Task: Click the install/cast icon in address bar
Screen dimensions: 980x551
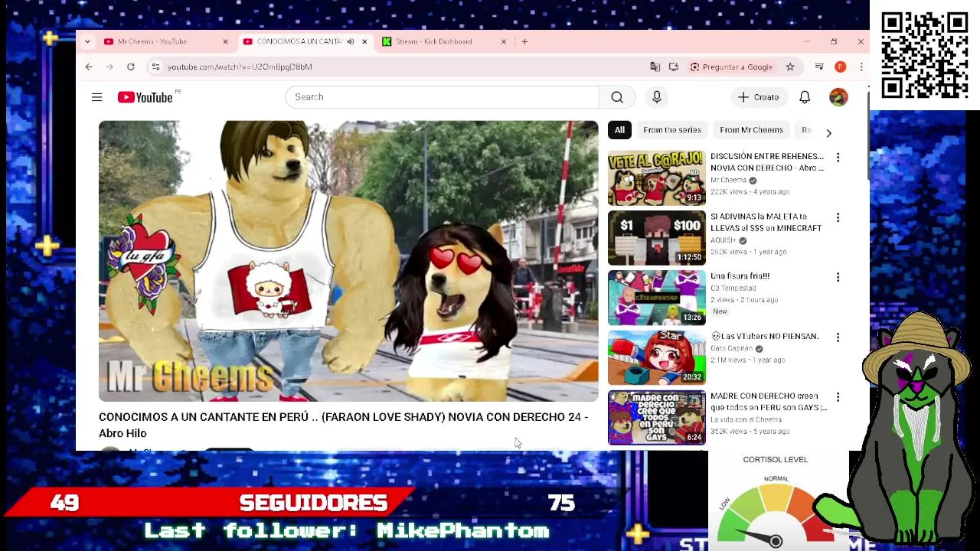Action: (x=674, y=67)
